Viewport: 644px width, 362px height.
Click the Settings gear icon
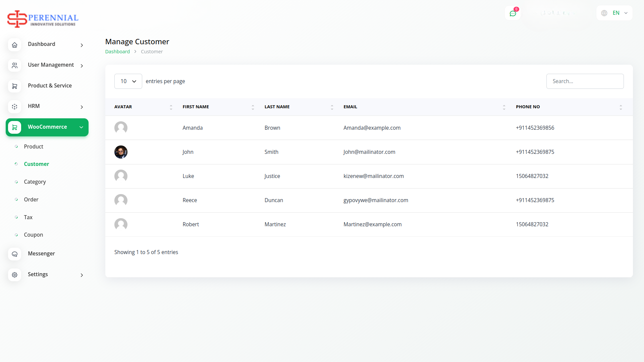coord(14,275)
